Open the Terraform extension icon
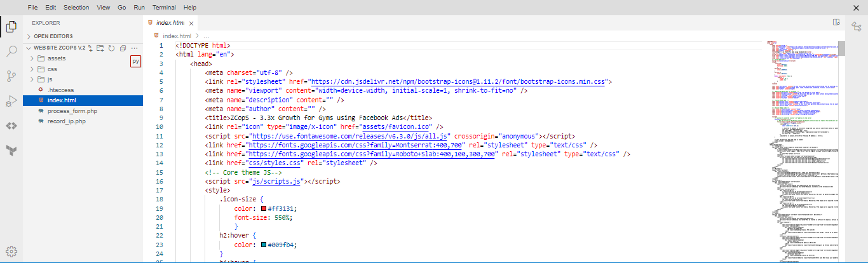 click(x=11, y=150)
